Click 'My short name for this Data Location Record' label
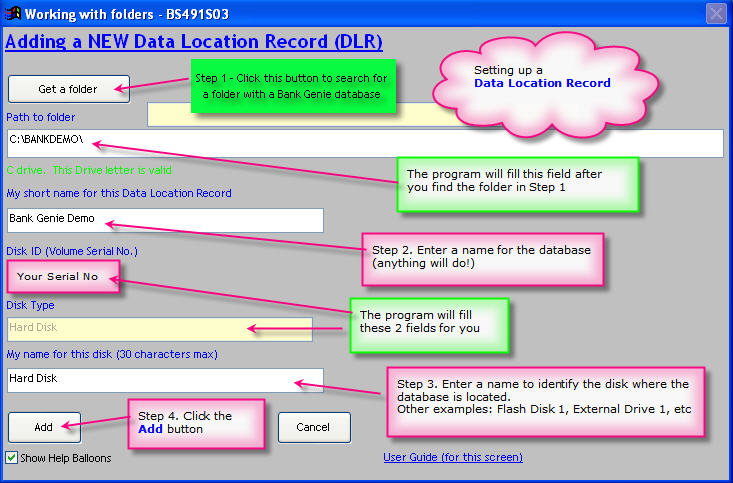 coord(119,193)
